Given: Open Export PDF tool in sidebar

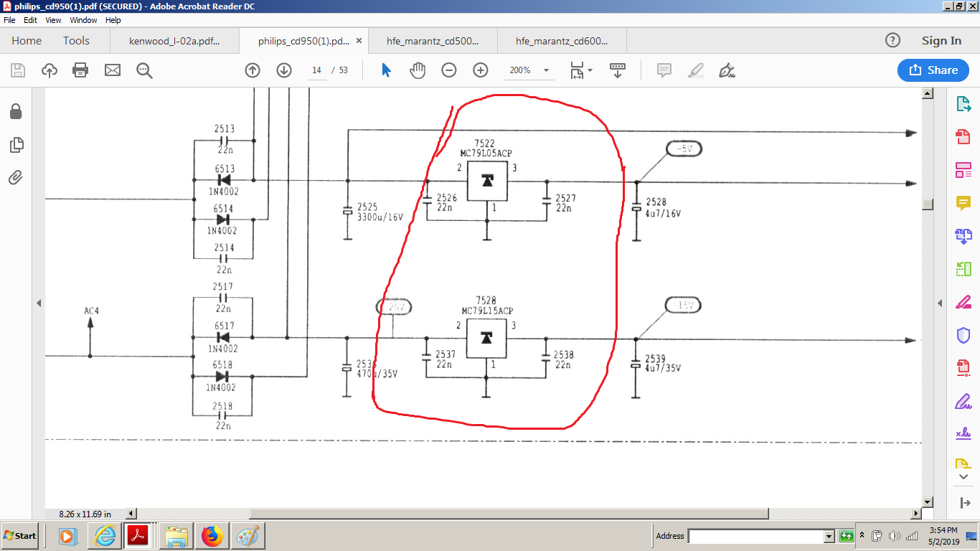Looking at the screenshot, I should (963, 104).
